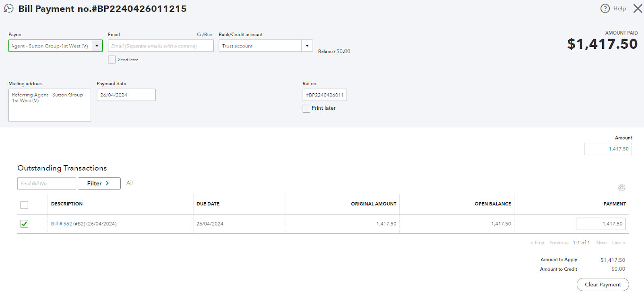
Task: Focus the Payment date field
Action: coord(126,95)
